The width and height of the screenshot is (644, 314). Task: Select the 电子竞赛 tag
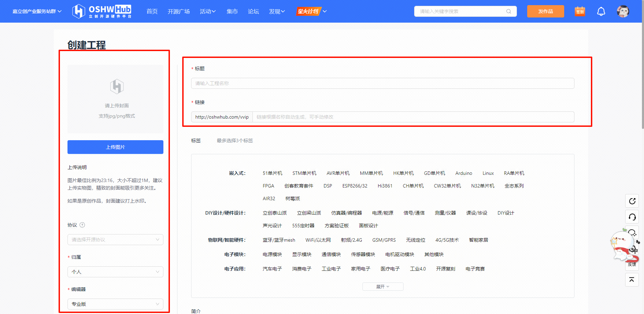coord(475,269)
